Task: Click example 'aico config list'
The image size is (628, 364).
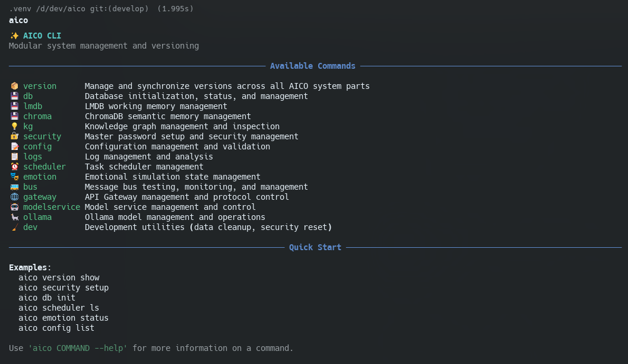Action: pyautogui.click(x=56, y=328)
